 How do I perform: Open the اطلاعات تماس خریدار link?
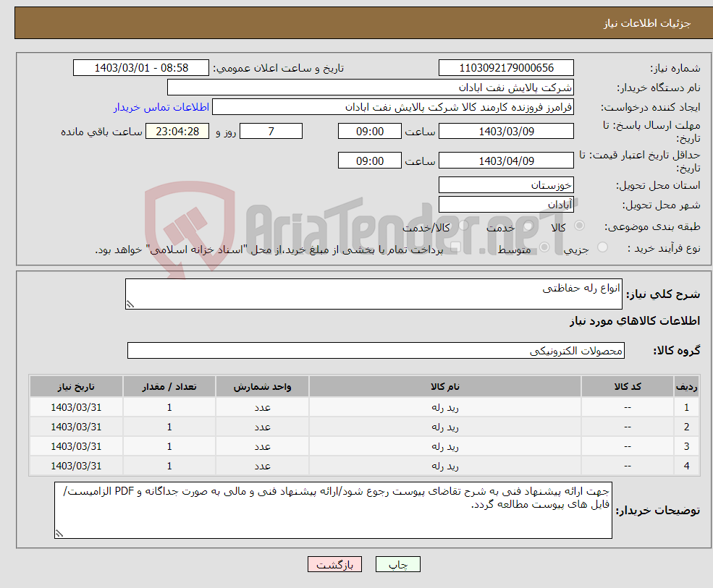pyautogui.click(x=161, y=107)
